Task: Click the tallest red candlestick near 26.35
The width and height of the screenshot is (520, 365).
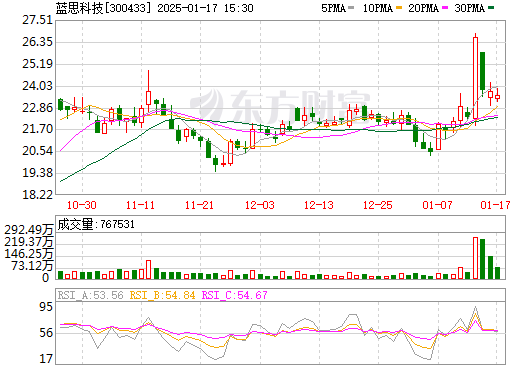Action: (x=475, y=78)
